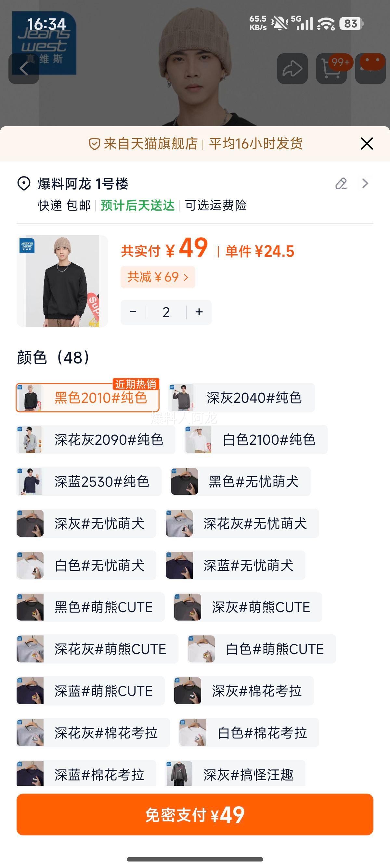Tap the more menu icon at top right

click(x=370, y=69)
